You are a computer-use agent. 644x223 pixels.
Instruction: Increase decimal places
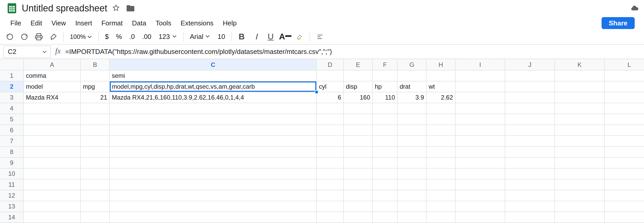pos(147,37)
